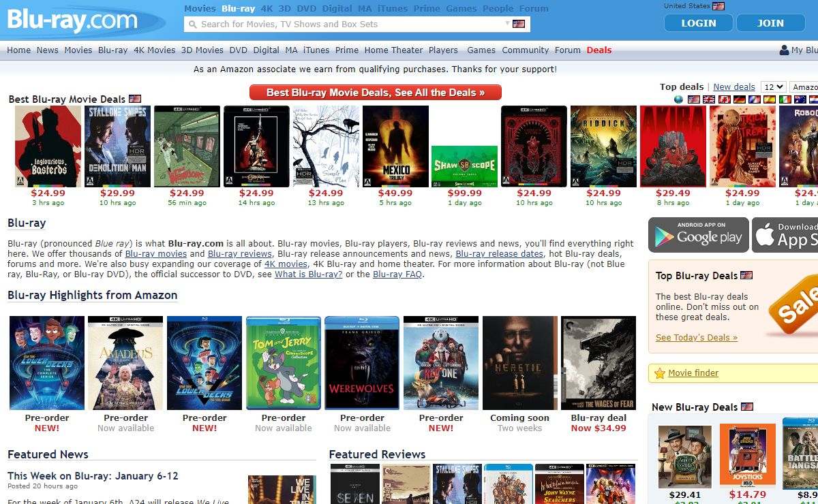Click the globe icon above deals
The width and height of the screenshot is (818, 504).
coord(679,99)
